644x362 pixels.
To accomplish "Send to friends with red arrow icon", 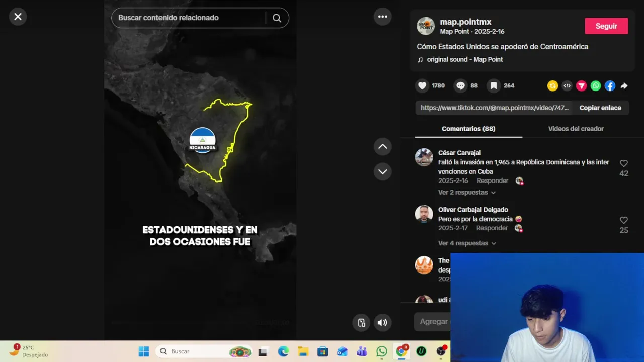I will (x=581, y=86).
